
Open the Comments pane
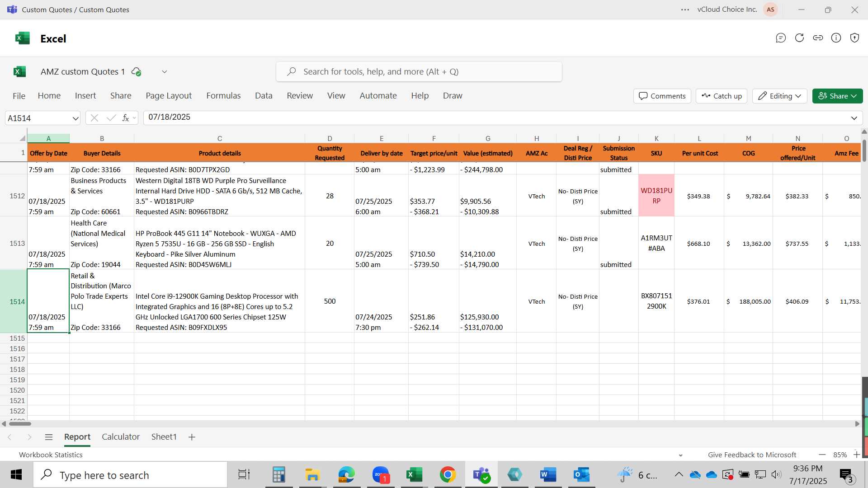coord(662,96)
